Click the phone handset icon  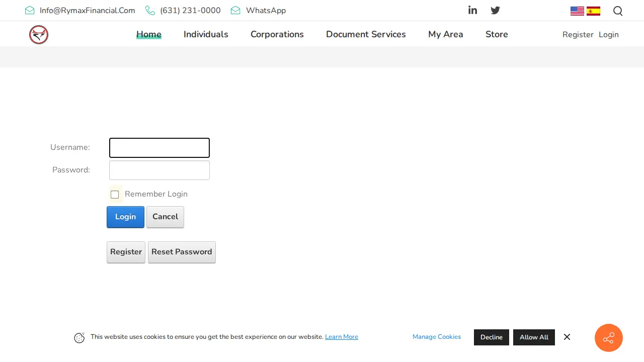(150, 11)
